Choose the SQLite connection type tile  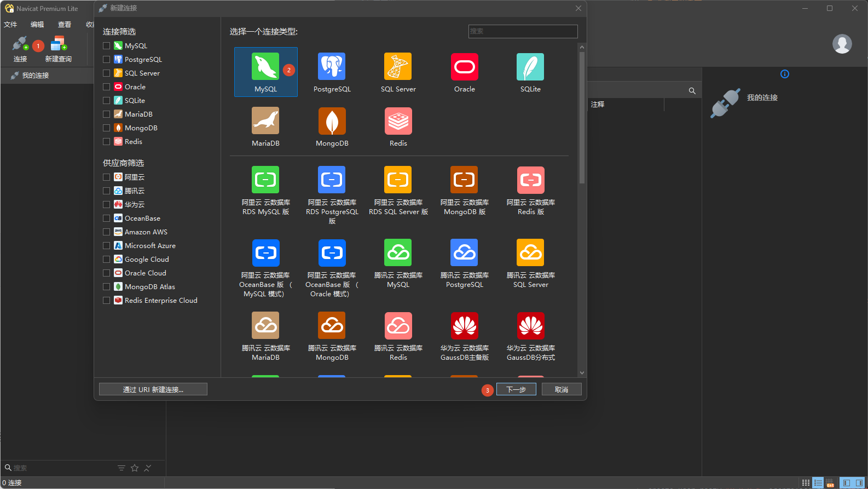pos(531,72)
